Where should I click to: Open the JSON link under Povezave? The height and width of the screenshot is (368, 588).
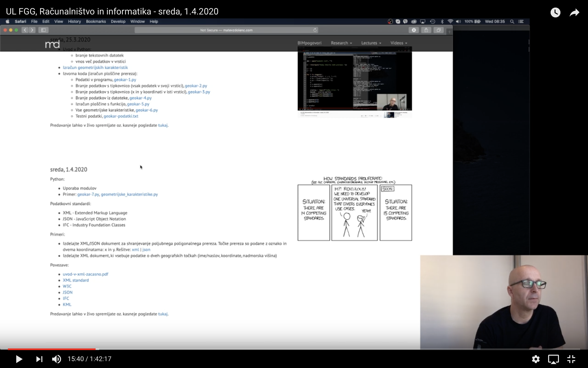68,292
